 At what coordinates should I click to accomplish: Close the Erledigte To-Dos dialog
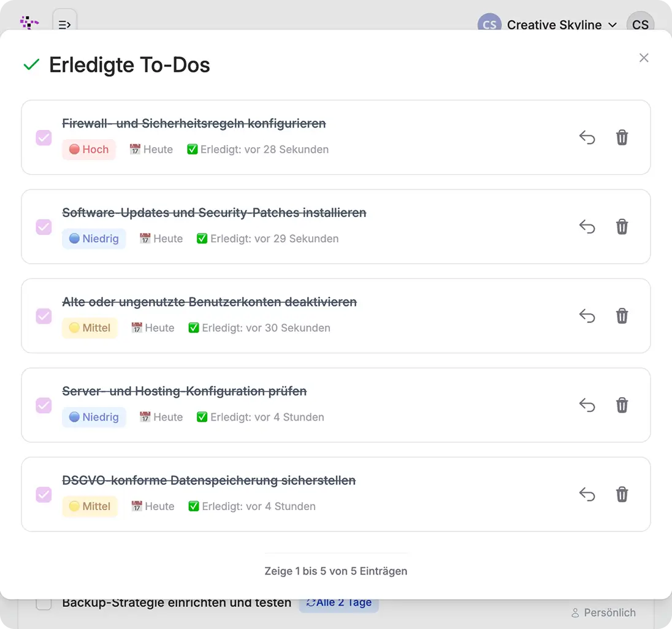tap(643, 58)
